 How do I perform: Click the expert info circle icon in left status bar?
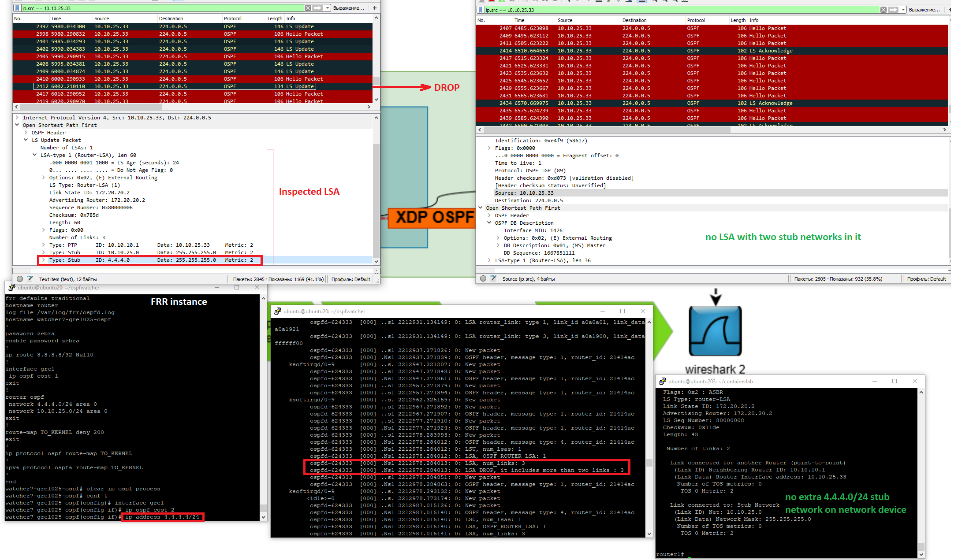20,279
